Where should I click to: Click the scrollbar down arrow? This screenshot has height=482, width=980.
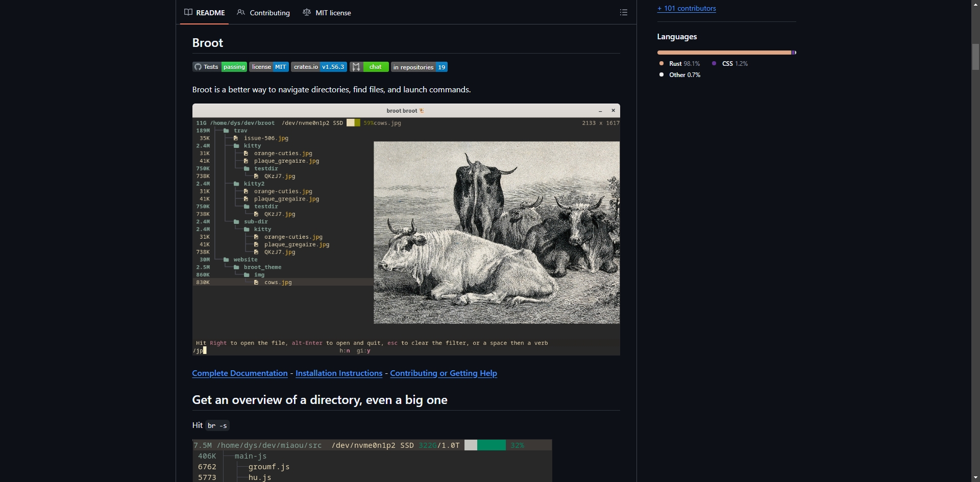click(x=975, y=477)
